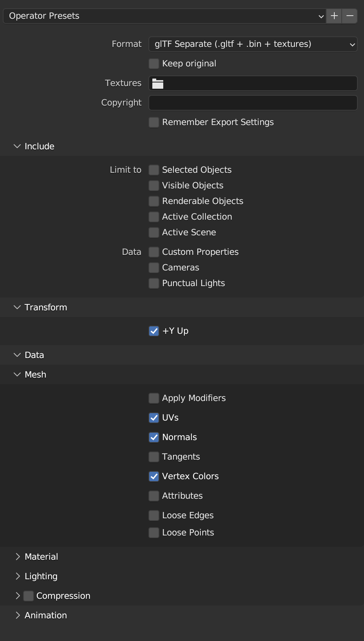Screen dimensions: 364x641
Task: Open the Format dropdown
Action: tap(253, 44)
